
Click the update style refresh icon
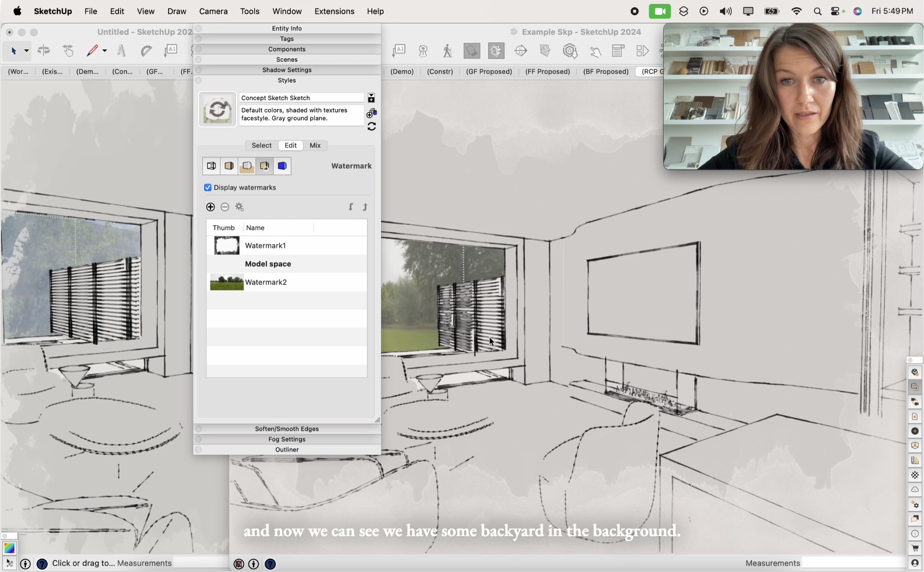(x=372, y=126)
